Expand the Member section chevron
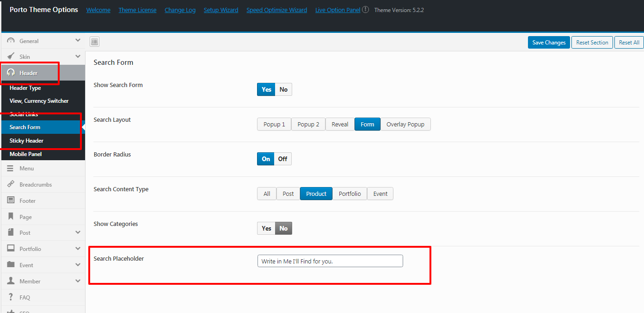 pyautogui.click(x=78, y=281)
